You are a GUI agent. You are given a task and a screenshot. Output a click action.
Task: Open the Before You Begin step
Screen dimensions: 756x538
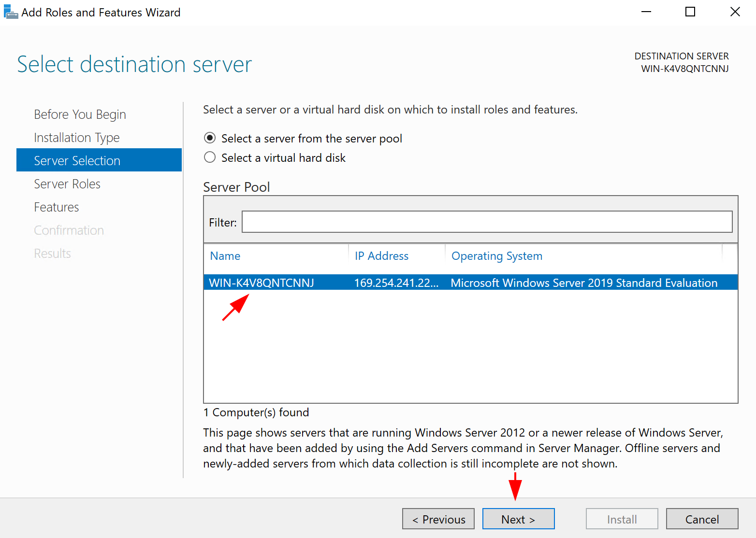pos(80,114)
